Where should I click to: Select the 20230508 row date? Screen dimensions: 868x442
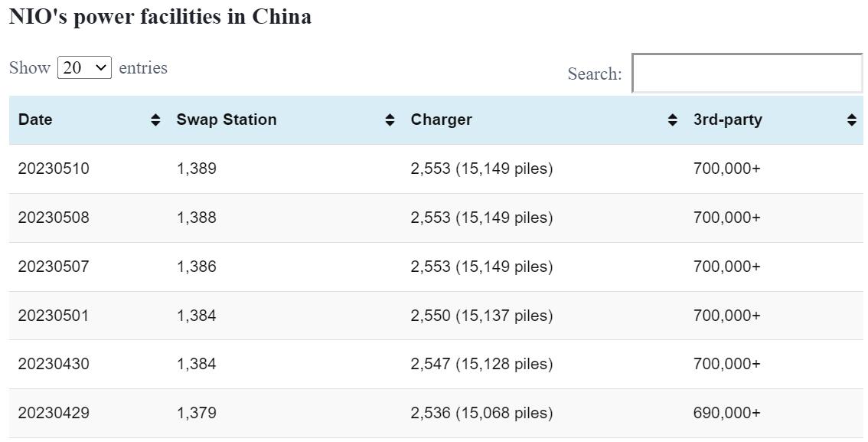(x=54, y=218)
